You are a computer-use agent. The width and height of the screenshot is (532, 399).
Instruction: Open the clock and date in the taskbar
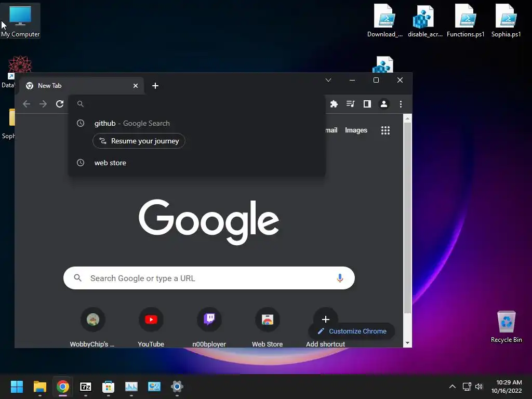coord(507,387)
